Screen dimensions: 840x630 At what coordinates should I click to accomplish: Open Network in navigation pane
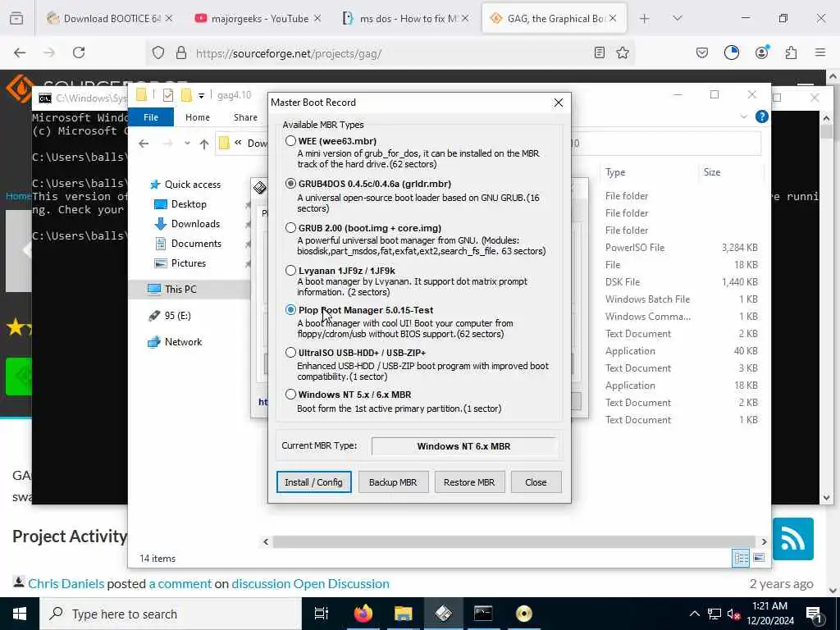[176, 342]
